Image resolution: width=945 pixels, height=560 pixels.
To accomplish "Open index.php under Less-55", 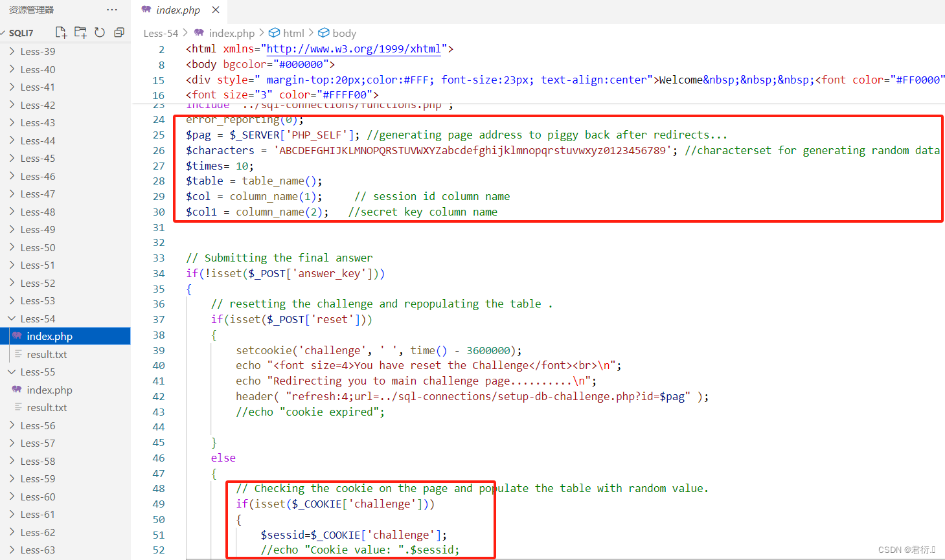I will point(65,390).
